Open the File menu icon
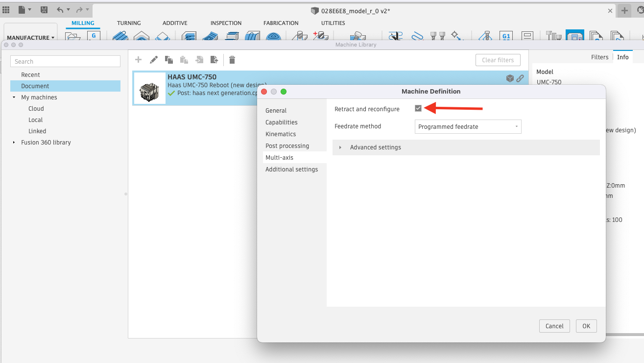This screenshot has height=363, width=644. point(22,10)
